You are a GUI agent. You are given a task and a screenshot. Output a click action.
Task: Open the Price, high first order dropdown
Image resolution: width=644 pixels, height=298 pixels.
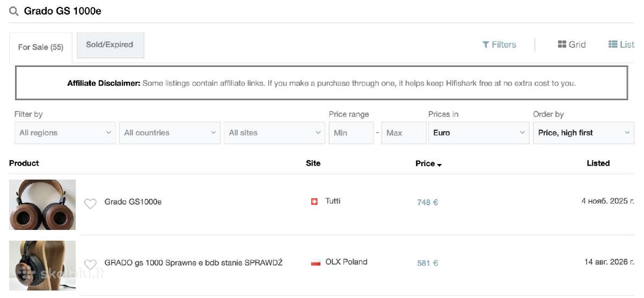click(583, 133)
